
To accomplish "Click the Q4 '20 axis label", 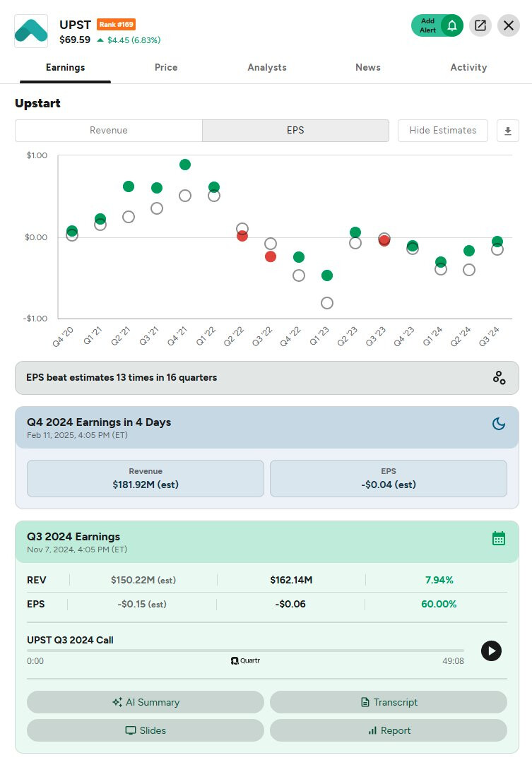I will [x=63, y=337].
